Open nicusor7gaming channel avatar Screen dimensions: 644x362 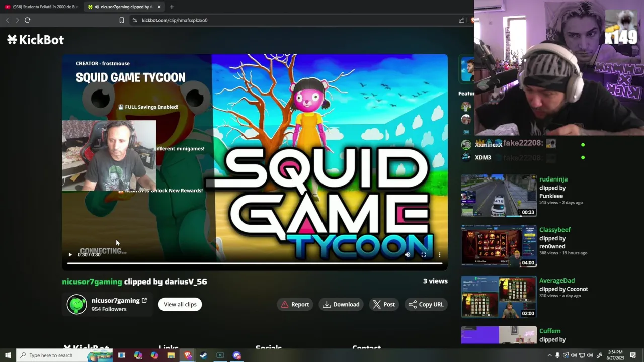point(77,304)
